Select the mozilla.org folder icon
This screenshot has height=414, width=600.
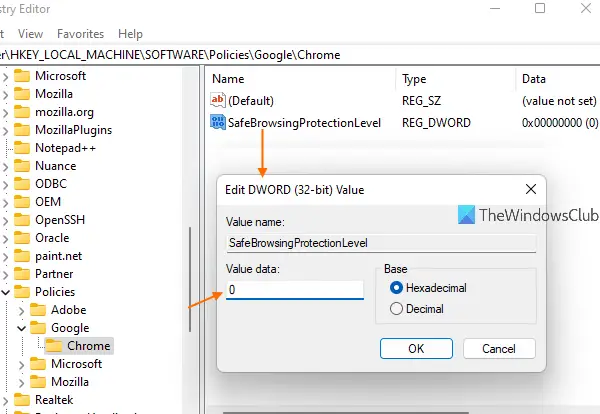(x=22, y=112)
